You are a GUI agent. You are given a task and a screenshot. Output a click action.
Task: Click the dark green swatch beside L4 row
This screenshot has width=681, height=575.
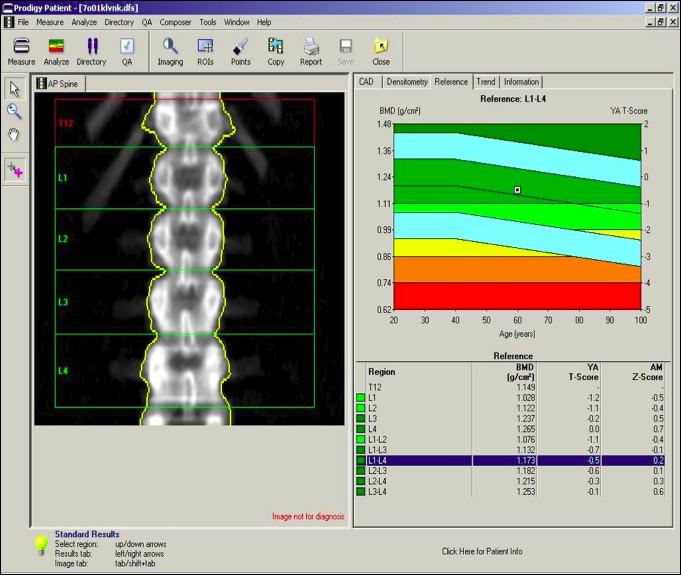[360, 429]
